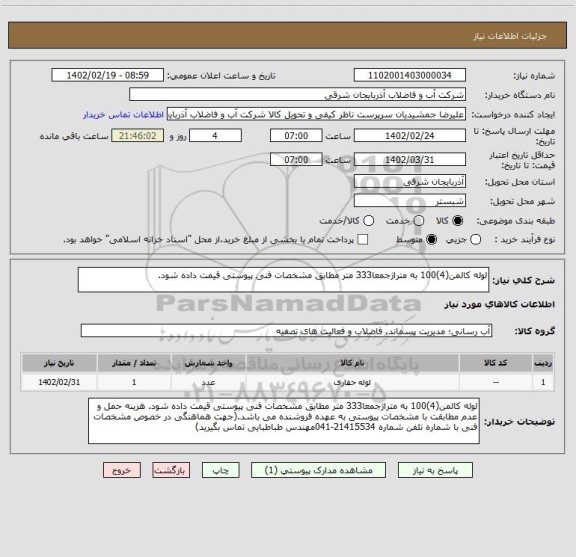The image size is (576, 557).
Task: Click مشاهده مدارک پیوستی (1) button
Action: pyautogui.click(x=318, y=470)
